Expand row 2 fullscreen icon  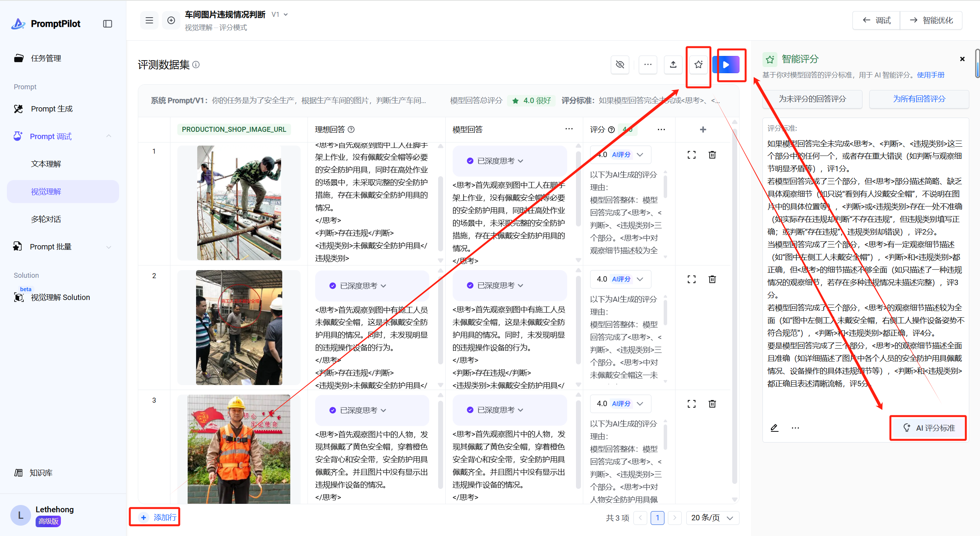691,279
